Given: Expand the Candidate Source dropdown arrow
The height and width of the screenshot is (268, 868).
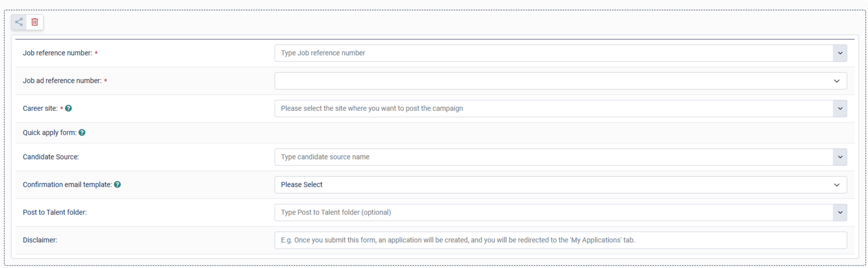Looking at the screenshot, I should (840, 157).
